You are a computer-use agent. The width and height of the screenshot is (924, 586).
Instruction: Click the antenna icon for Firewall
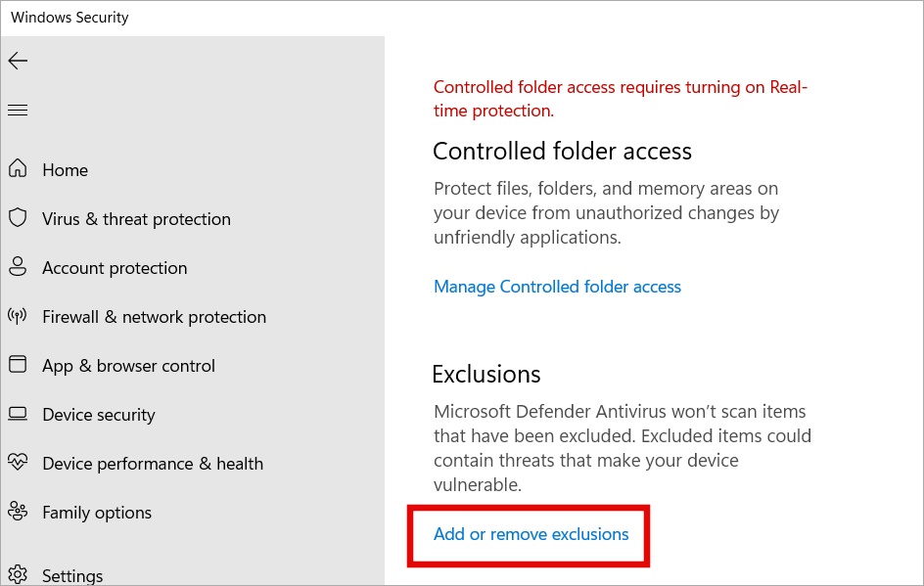click(18, 316)
